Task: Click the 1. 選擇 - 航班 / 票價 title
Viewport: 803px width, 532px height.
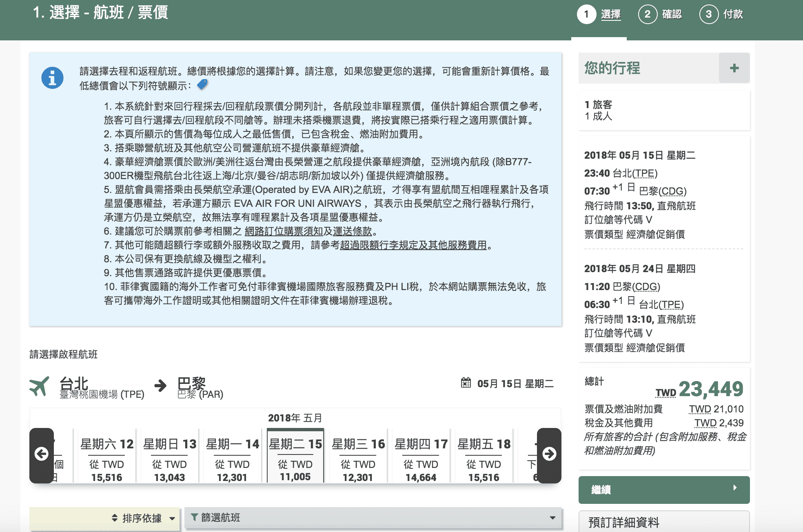Action: (100, 12)
